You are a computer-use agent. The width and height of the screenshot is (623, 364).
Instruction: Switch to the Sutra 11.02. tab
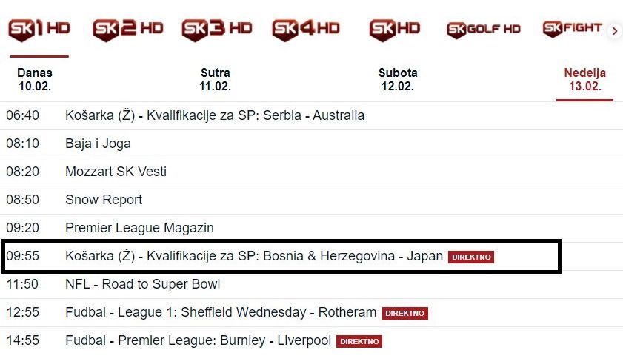click(x=216, y=79)
